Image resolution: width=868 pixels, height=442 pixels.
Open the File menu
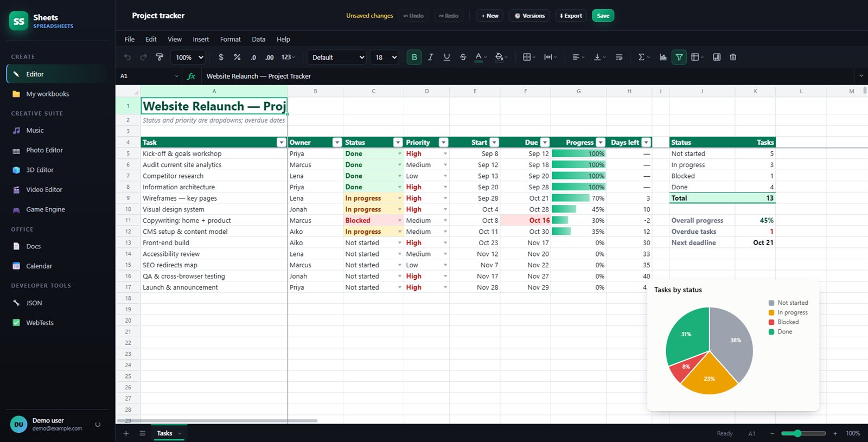(x=130, y=39)
